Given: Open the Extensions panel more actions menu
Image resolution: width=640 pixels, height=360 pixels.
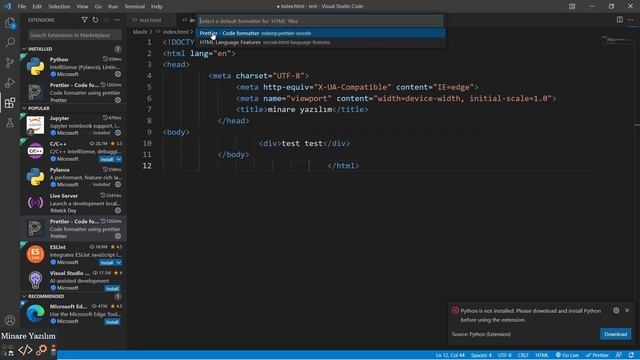Looking at the screenshot, I should (117, 20).
